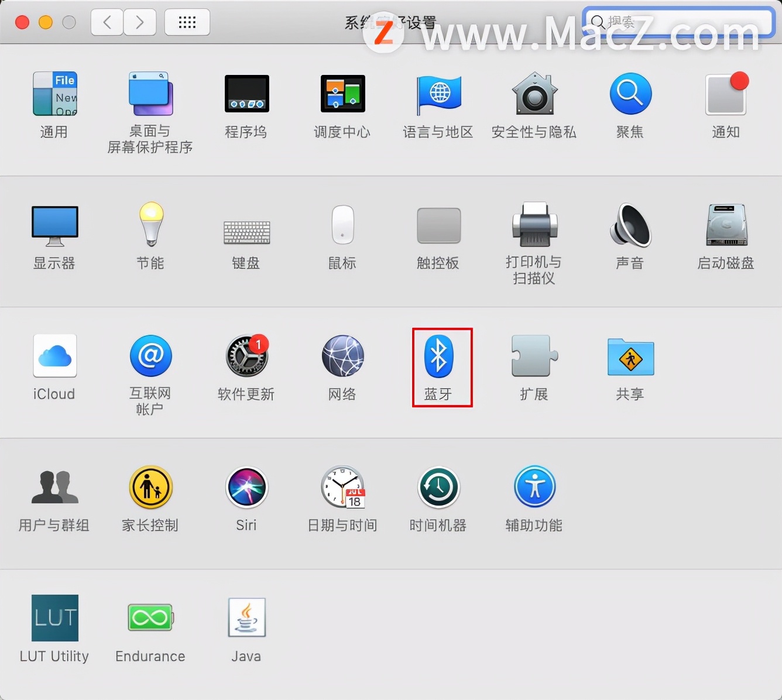Show all preferences via the grid button
The height and width of the screenshot is (700, 782).
click(x=187, y=22)
